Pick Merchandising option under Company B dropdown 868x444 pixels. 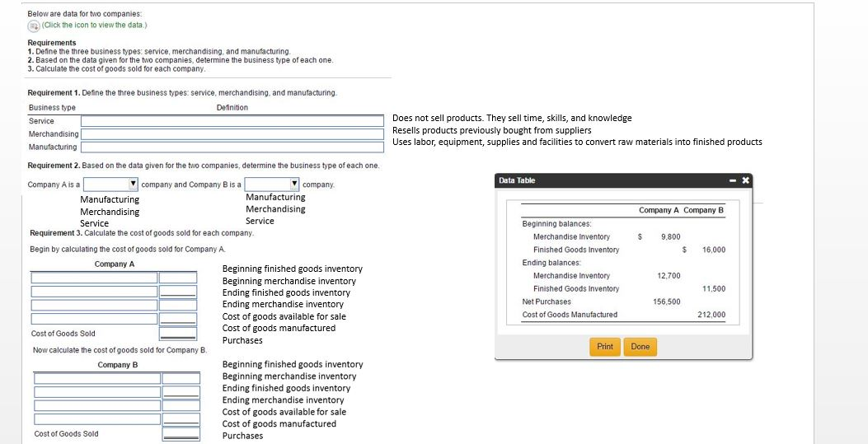(275, 209)
